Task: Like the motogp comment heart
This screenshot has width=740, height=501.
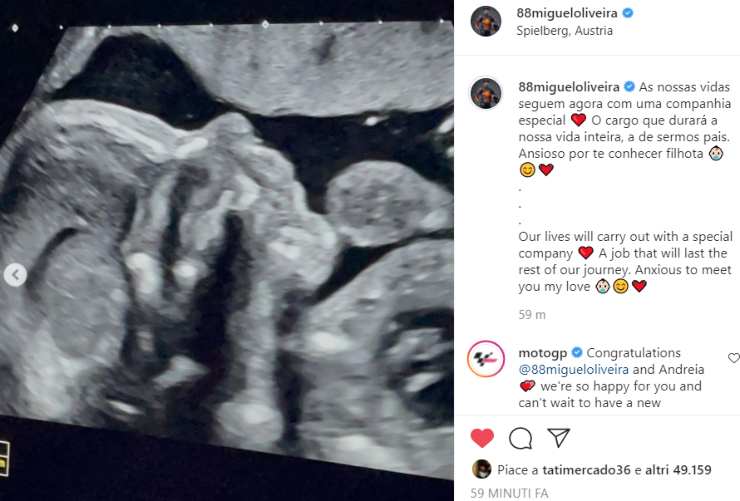Action: [x=733, y=358]
